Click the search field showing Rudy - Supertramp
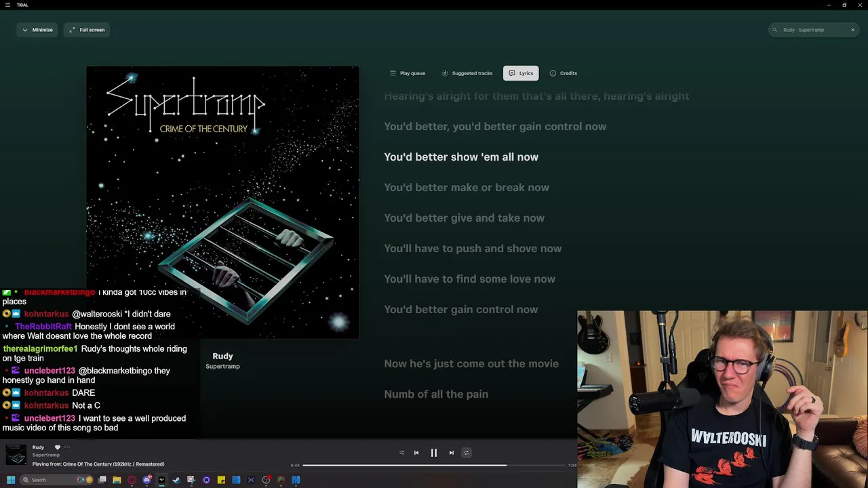Viewport: 868px width, 488px height. 814,30
